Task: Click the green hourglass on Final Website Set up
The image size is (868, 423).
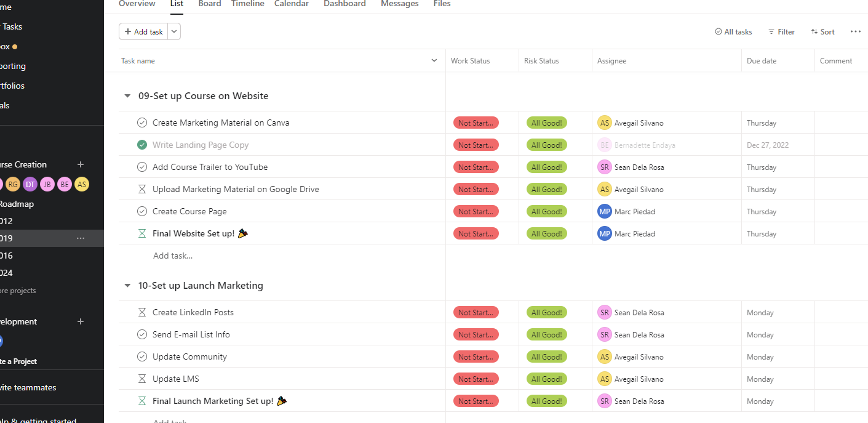Action: pos(142,233)
